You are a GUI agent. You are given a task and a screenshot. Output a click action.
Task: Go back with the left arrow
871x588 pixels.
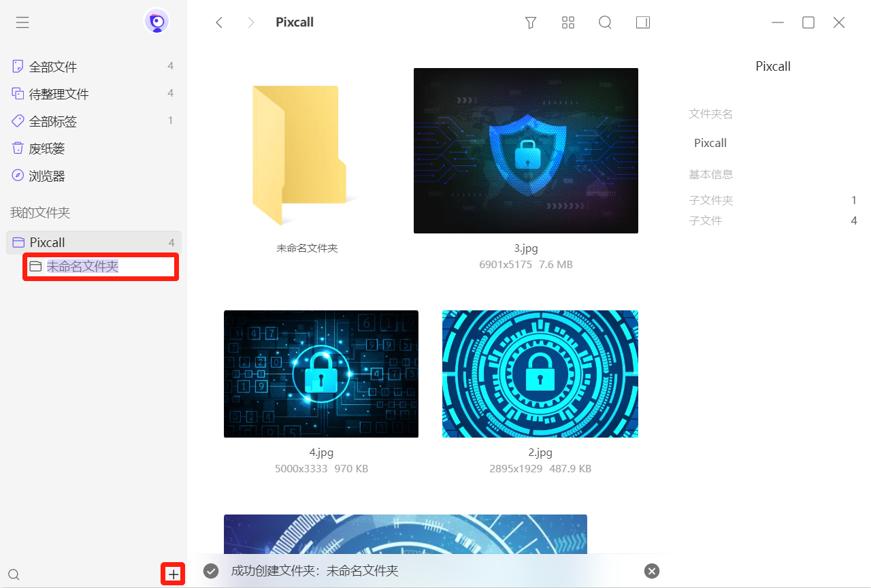219,22
